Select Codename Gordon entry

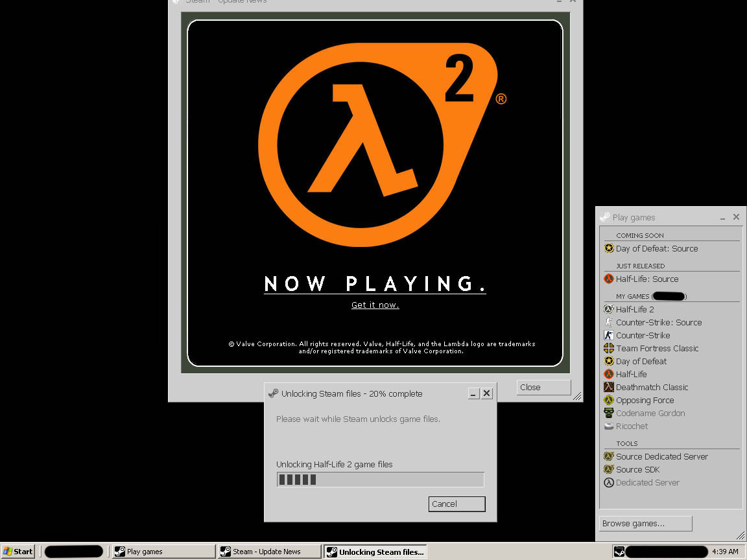pyautogui.click(x=650, y=413)
